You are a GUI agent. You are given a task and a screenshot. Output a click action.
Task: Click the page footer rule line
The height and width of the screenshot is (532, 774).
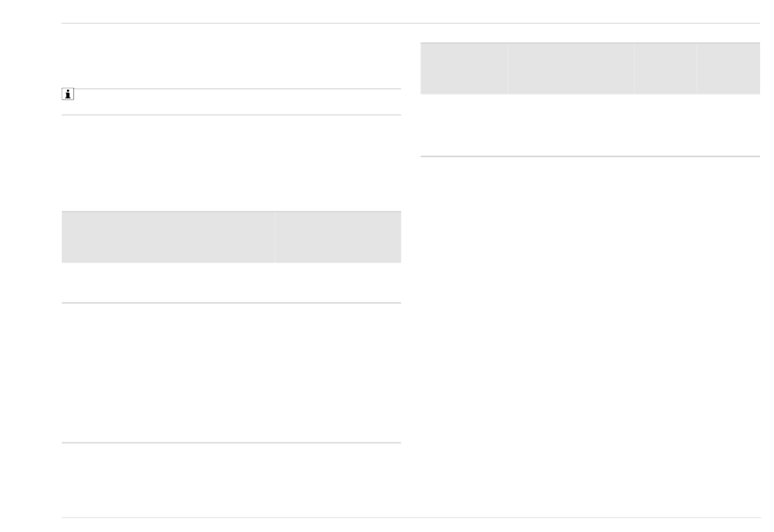(411, 517)
